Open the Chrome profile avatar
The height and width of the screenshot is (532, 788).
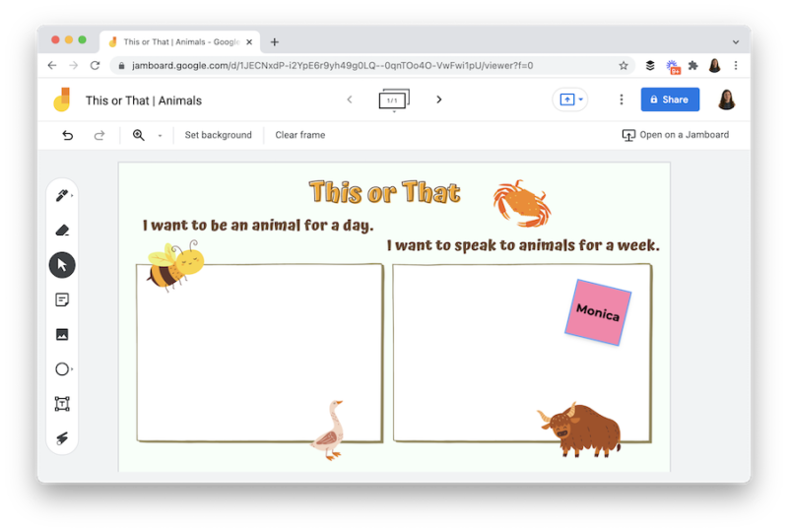click(715, 65)
